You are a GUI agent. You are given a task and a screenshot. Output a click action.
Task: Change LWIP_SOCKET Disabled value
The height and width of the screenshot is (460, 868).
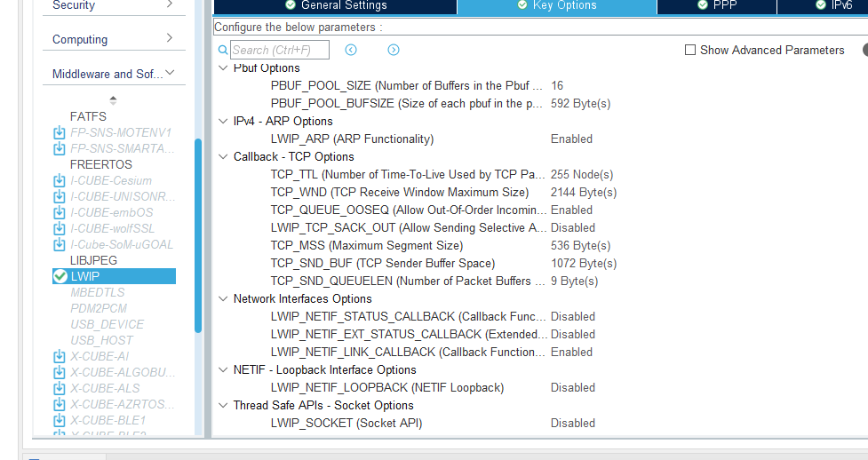(573, 423)
